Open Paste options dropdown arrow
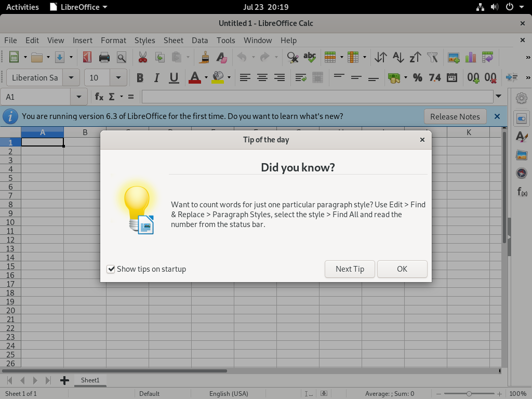The width and height of the screenshot is (532, 399). [x=188, y=57]
